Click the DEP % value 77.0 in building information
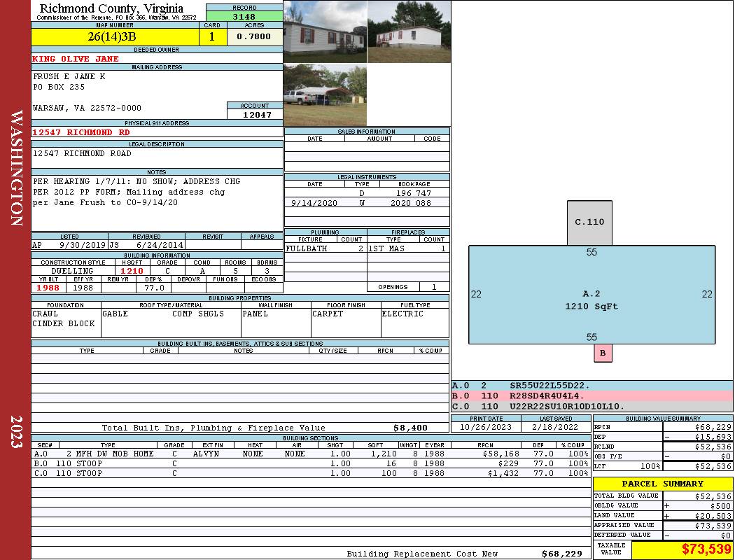The height and width of the screenshot is (560, 735). (x=154, y=288)
